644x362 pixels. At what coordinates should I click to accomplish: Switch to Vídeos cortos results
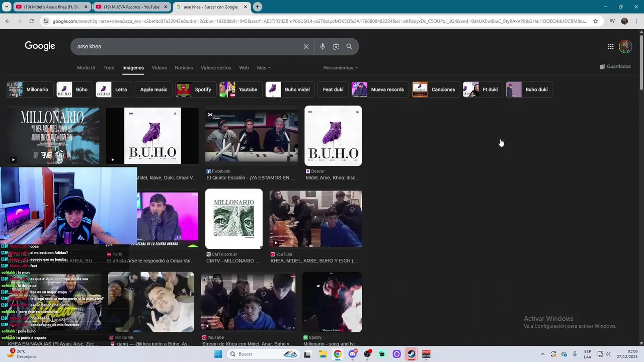[x=216, y=68]
